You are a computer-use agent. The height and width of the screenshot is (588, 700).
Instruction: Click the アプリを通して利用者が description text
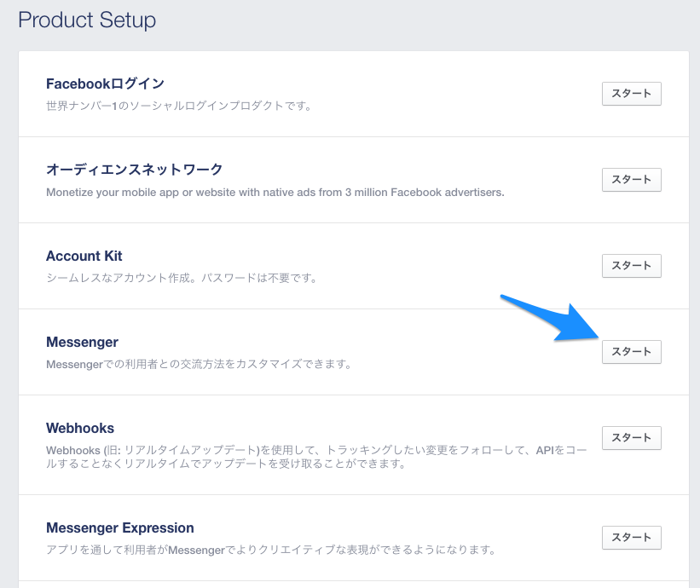(x=271, y=551)
